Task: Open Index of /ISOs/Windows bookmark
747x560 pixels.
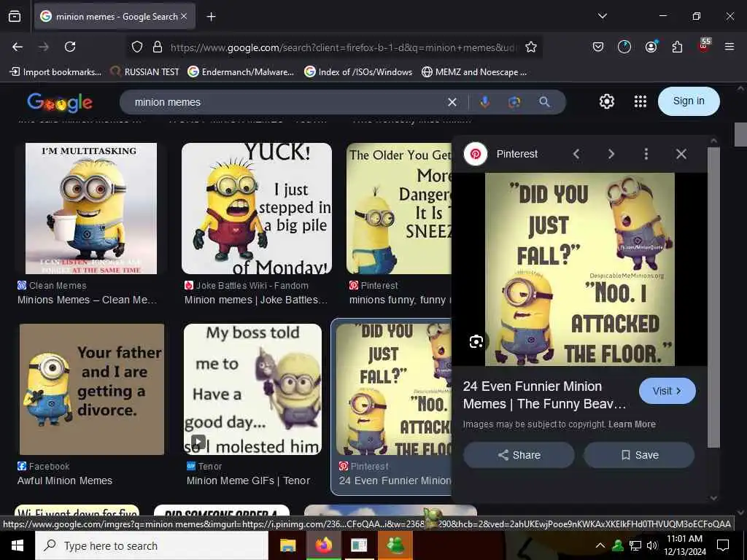Action: click(358, 72)
